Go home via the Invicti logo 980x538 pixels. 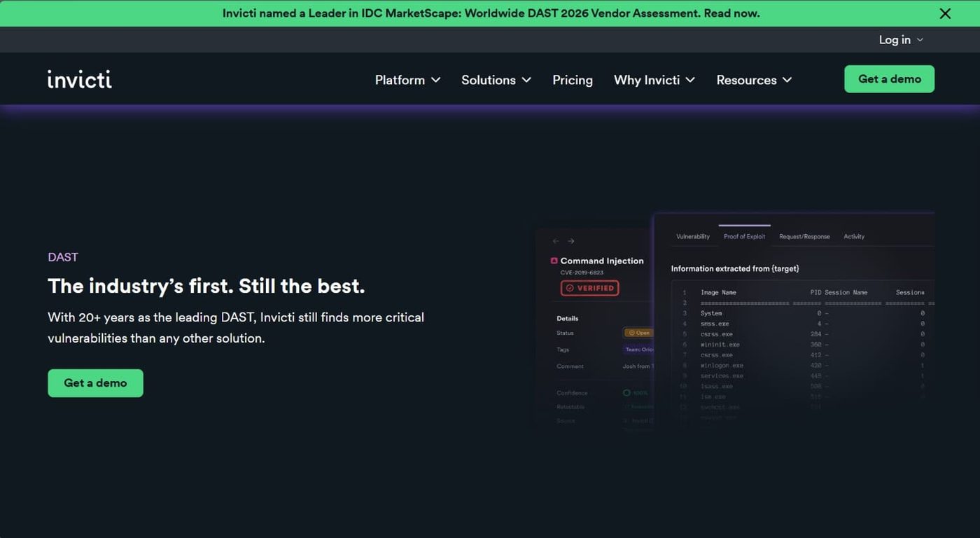[80, 79]
